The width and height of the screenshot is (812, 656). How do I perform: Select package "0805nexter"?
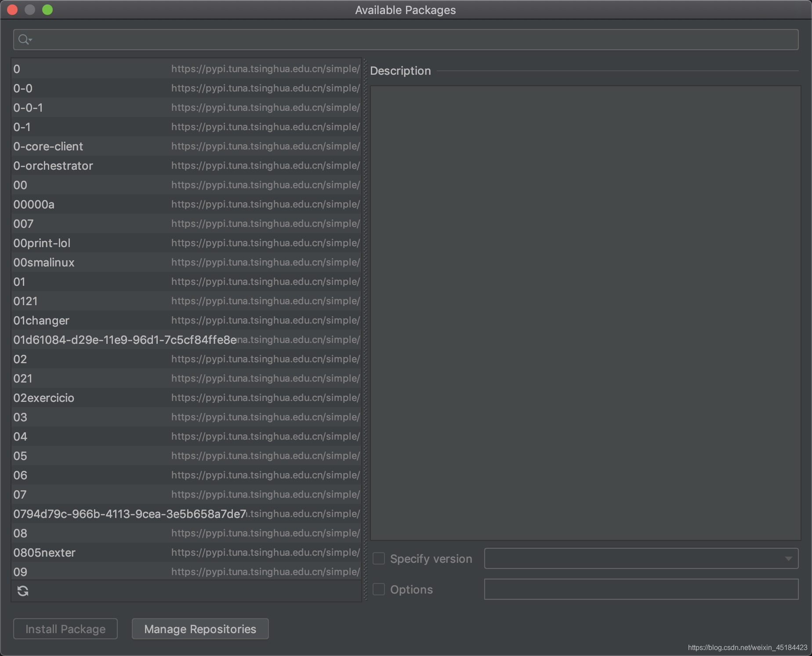click(186, 552)
